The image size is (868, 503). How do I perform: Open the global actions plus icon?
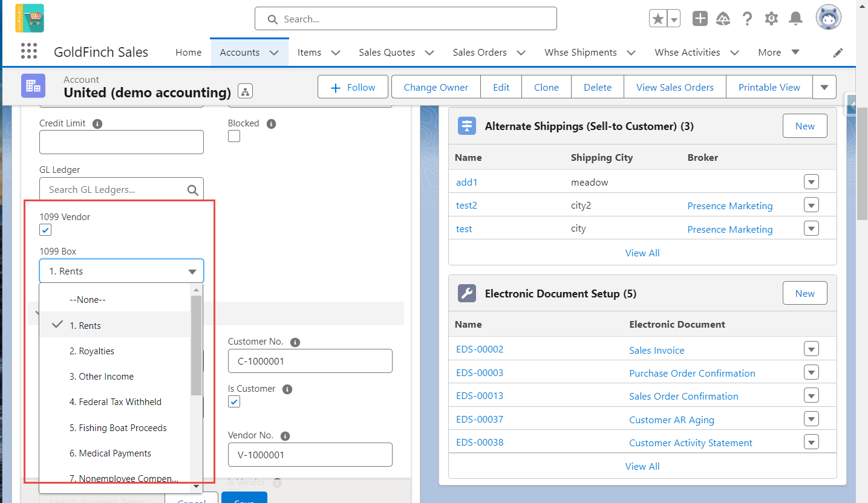coord(700,19)
